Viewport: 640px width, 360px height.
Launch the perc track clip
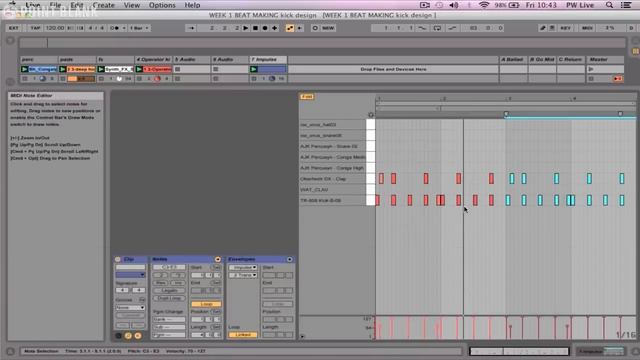coord(24,69)
